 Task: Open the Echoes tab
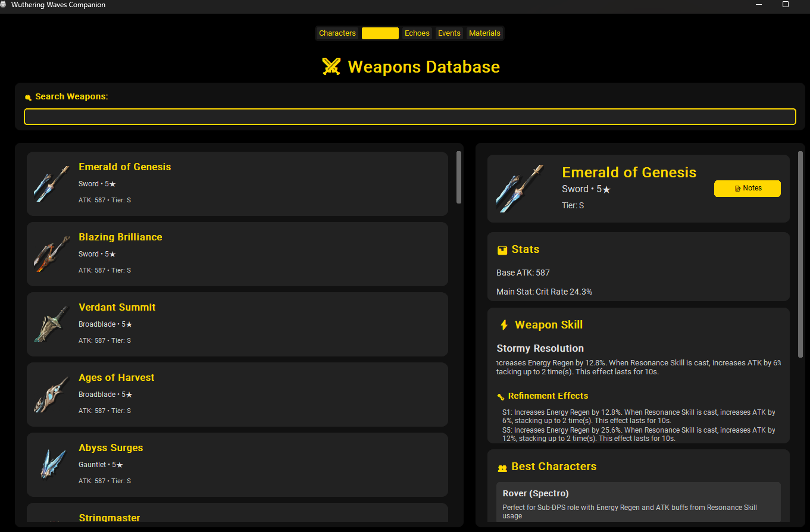[417, 33]
